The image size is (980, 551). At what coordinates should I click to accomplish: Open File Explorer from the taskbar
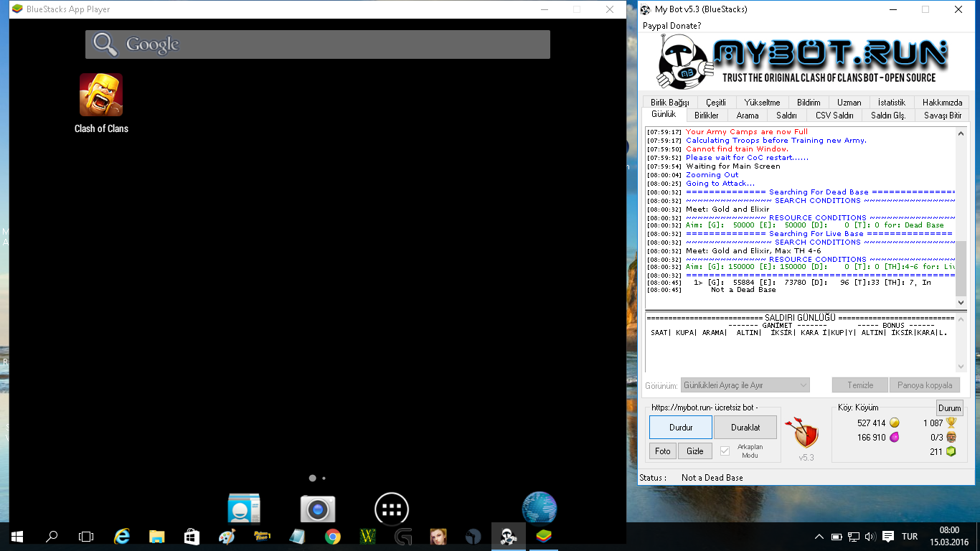[x=156, y=536]
